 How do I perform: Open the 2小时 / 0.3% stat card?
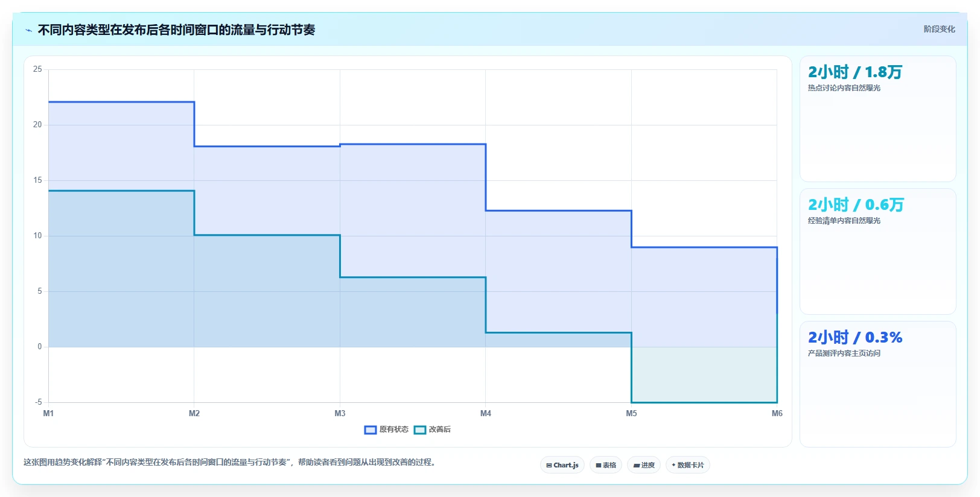(878, 384)
